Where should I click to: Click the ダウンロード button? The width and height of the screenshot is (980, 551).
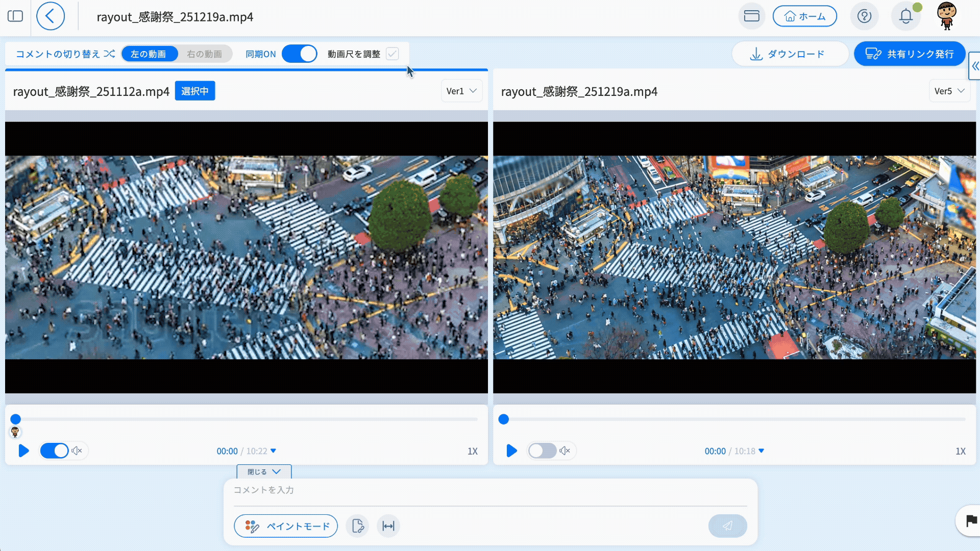pyautogui.click(x=790, y=54)
